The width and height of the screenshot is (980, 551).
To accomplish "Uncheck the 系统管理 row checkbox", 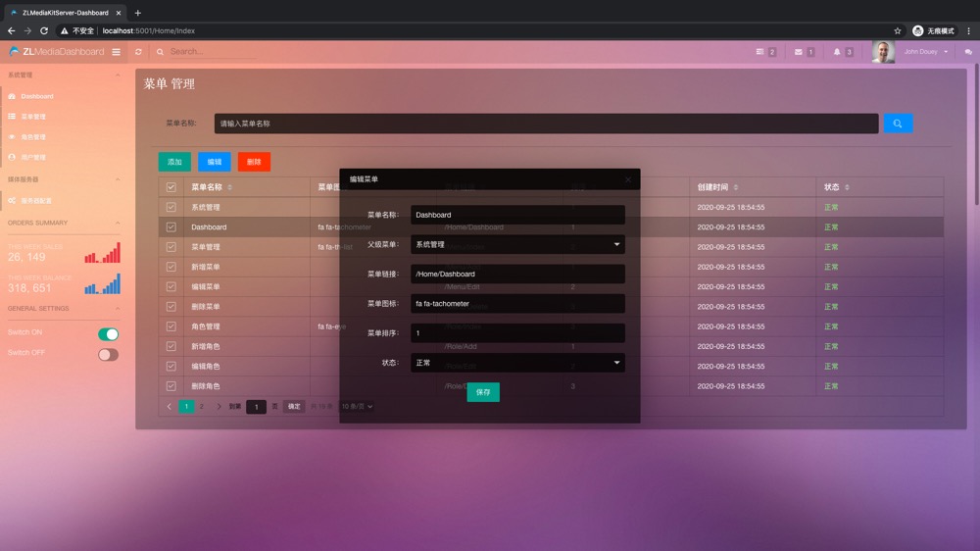I will click(171, 207).
